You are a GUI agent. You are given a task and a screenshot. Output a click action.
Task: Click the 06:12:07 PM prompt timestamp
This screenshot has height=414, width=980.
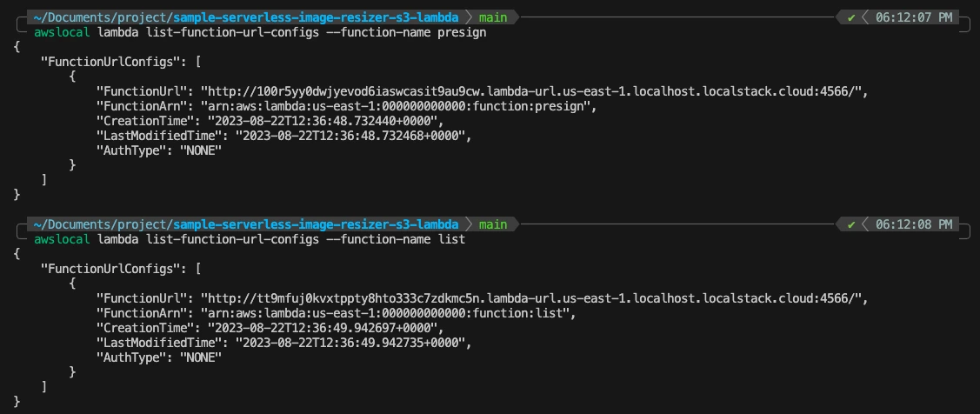[909, 17]
